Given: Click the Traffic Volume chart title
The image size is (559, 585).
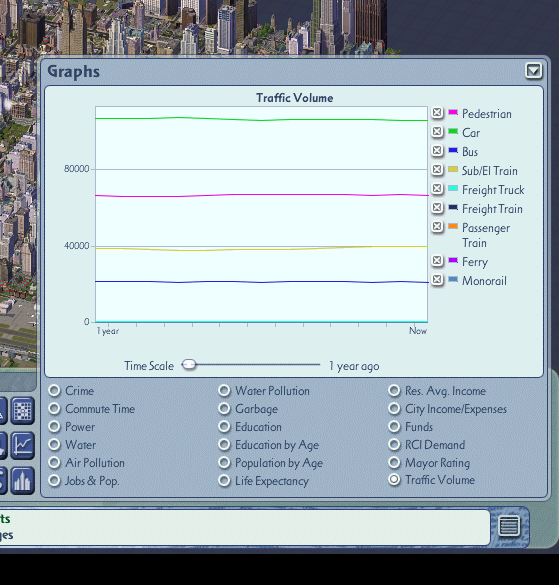Looking at the screenshot, I should point(294,98).
